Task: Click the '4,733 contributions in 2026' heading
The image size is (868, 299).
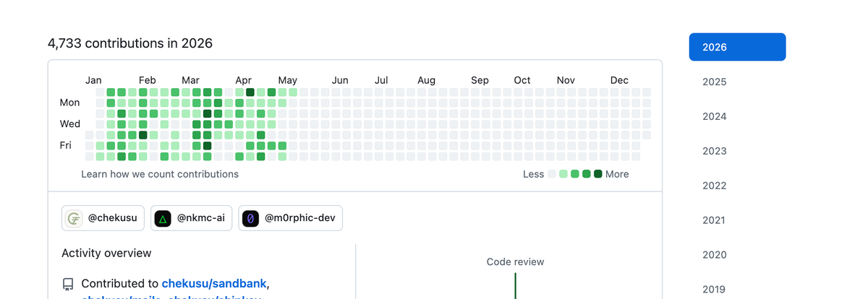Action: [x=130, y=43]
